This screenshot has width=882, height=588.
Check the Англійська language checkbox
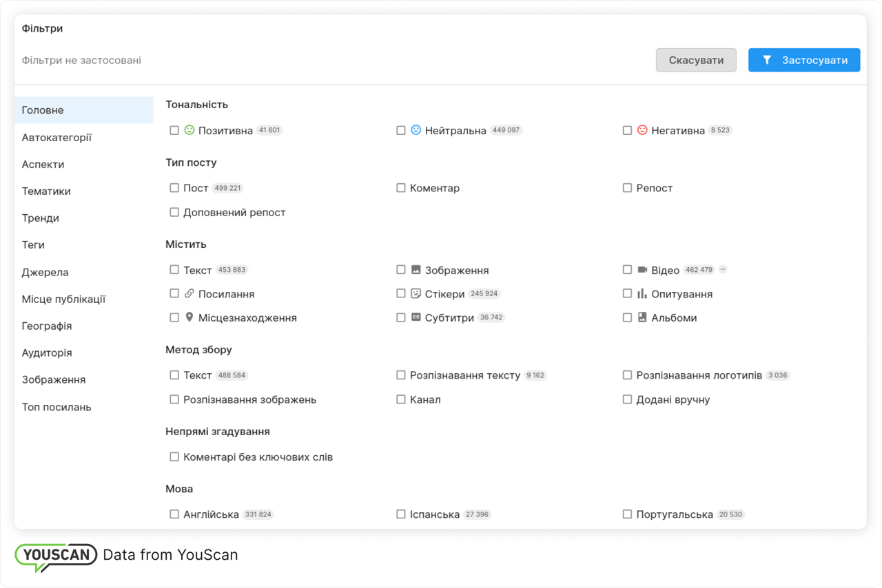click(x=174, y=514)
